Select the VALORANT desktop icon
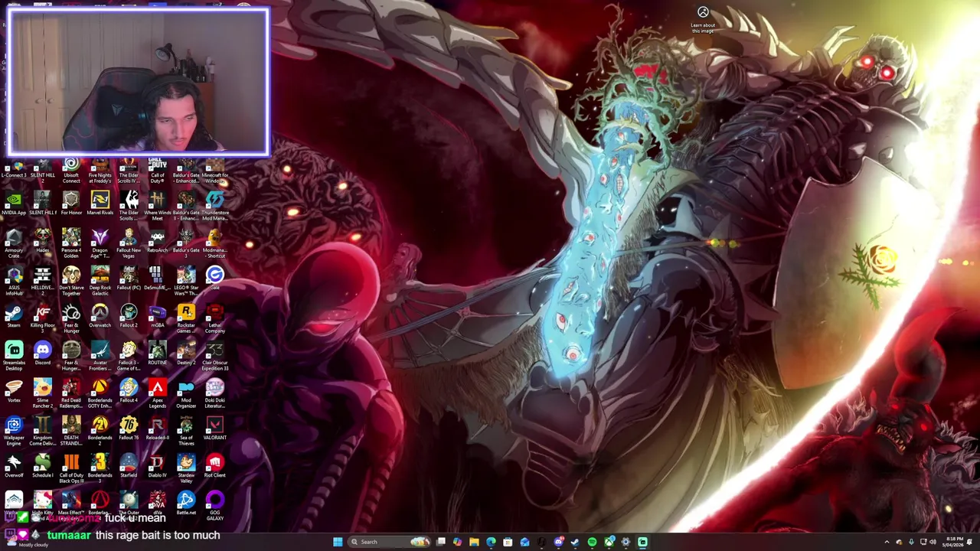Image resolution: width=980 pixels, height=551 pixels. pyautogui.click(x=214, y=429)
